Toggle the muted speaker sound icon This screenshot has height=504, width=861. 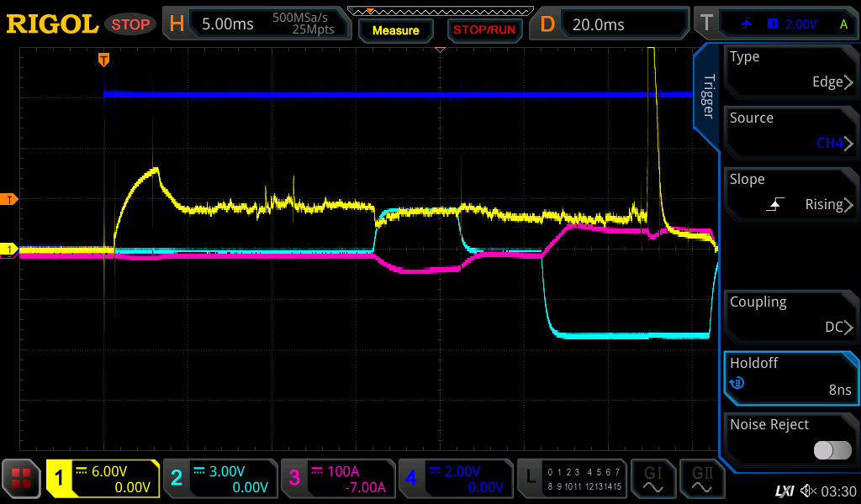click(809, 491)
